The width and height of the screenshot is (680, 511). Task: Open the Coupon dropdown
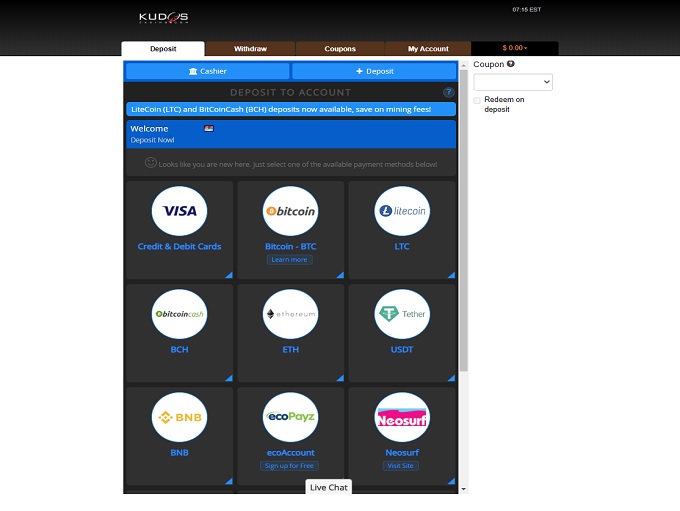pyautogui.click(x=513, y=82)
